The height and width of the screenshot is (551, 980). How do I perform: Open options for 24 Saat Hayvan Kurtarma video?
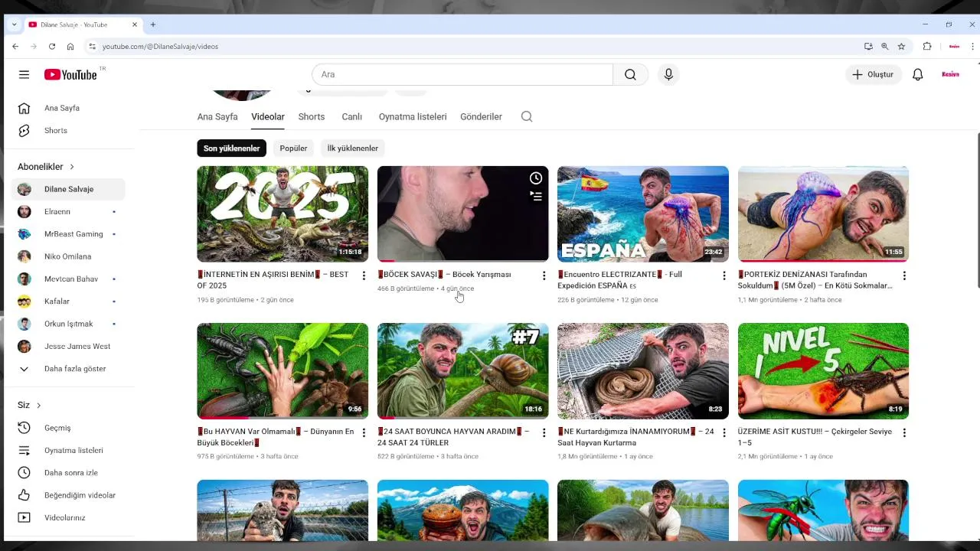[724, 432]
